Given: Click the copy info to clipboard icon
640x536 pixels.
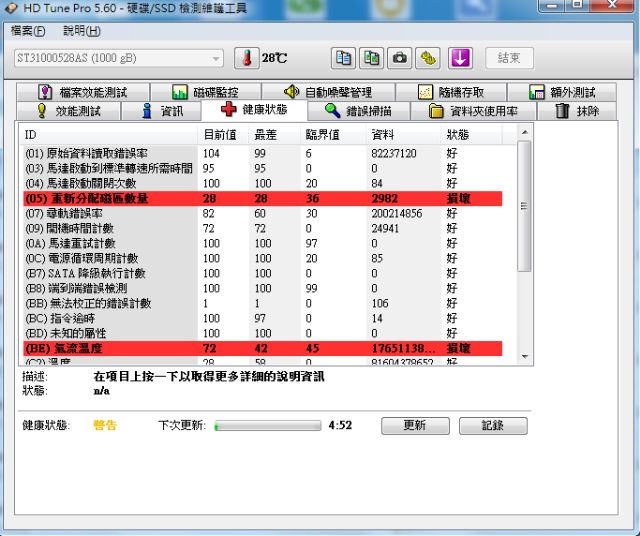Looking at the screenshot, I should 343,58.
